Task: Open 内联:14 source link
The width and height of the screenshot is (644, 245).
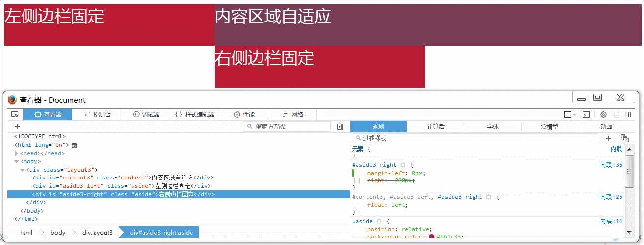Action: (611, 221)
